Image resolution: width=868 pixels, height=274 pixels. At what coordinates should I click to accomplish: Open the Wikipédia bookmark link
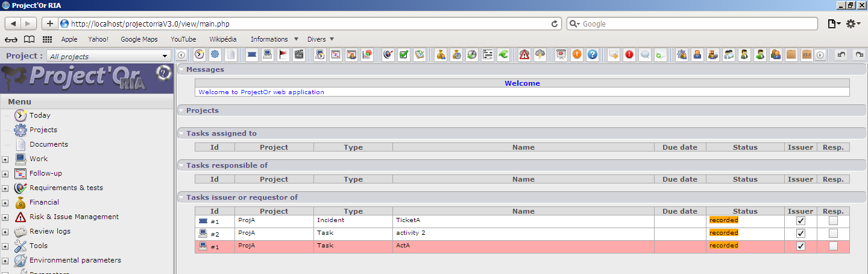(x=222, y=39)
